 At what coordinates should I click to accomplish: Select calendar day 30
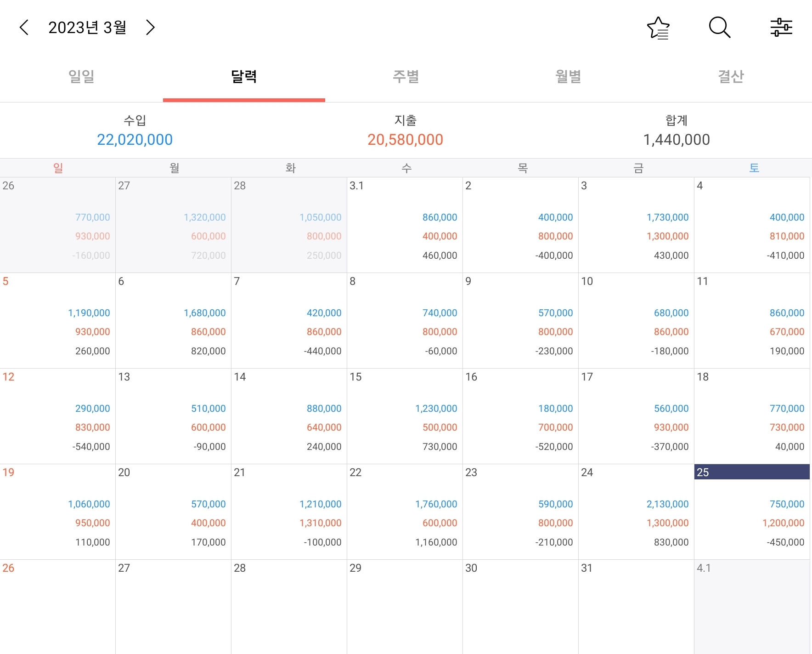click(x=520, y=607)
